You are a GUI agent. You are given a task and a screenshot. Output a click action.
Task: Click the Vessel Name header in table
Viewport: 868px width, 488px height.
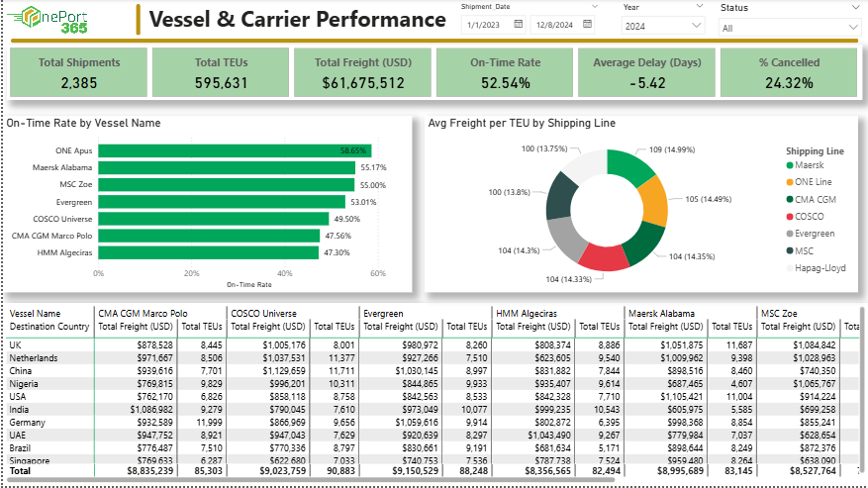(35, 314)
